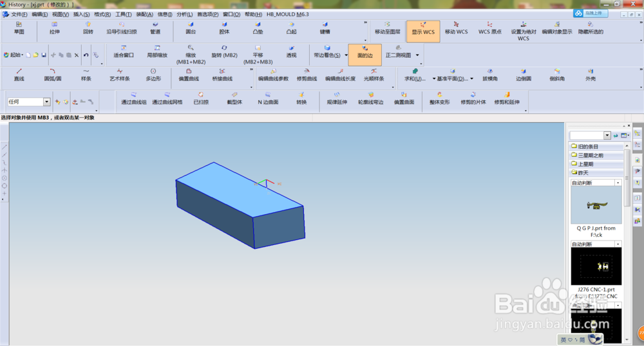Open 三星期之前 history folder
The image size is (644, 346).
click(x=597, y=155)
